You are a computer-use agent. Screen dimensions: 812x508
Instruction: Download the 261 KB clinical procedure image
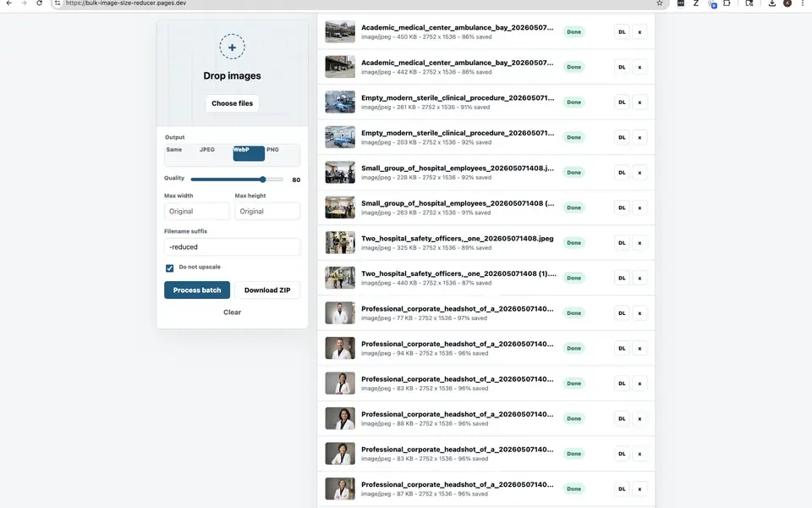pyautogui.click(x=622, y=102)
